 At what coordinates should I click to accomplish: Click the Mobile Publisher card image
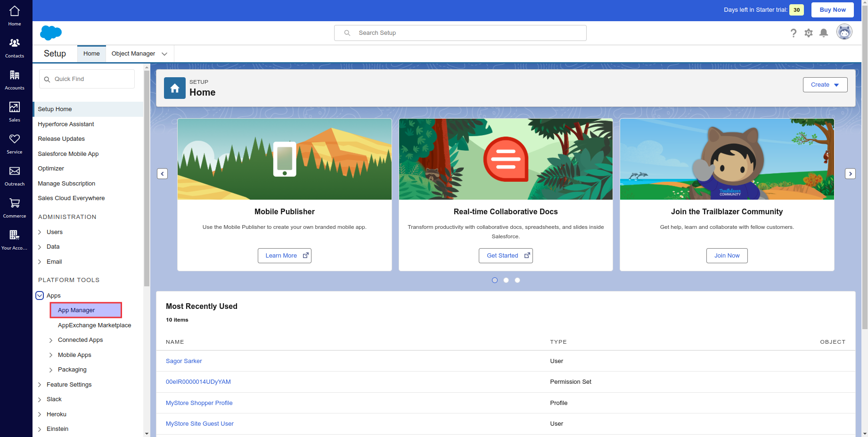[x=285, y=159]
